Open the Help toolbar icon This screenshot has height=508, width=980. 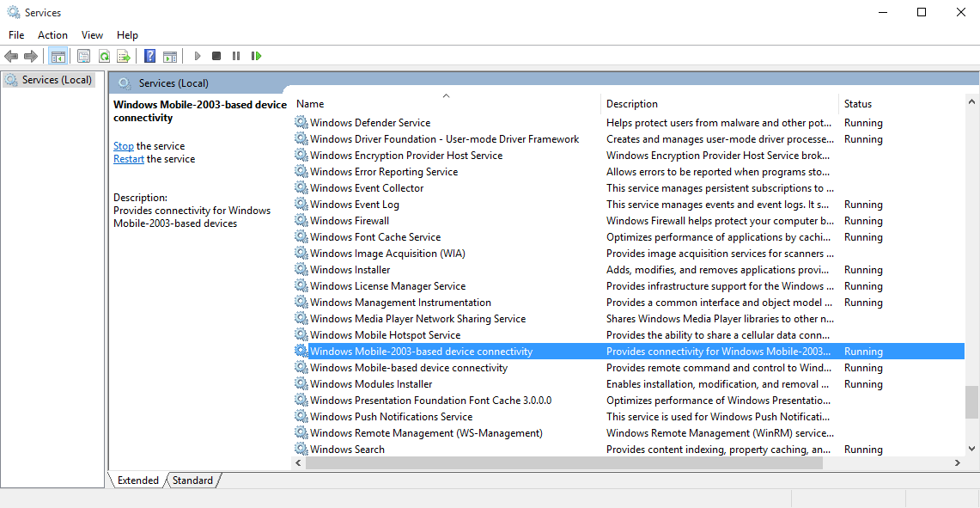pos(150,57)
